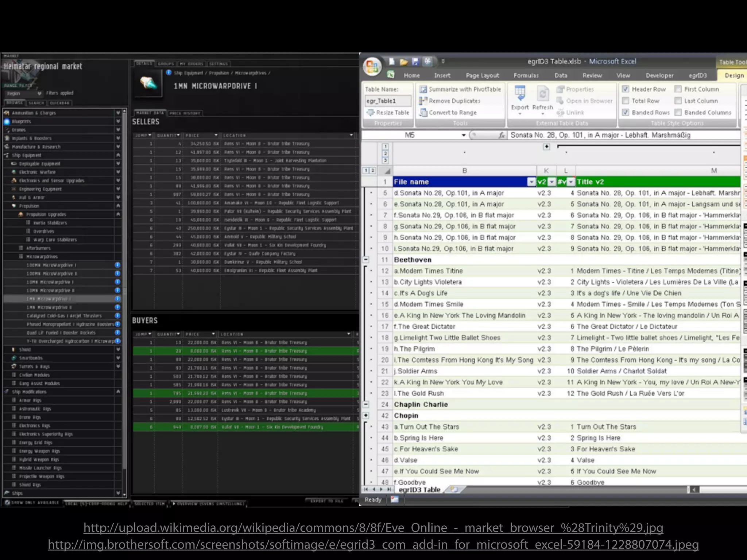747x560 pixels.
Task: Open the #v column filter dropdown
Action: pos(571,182)
